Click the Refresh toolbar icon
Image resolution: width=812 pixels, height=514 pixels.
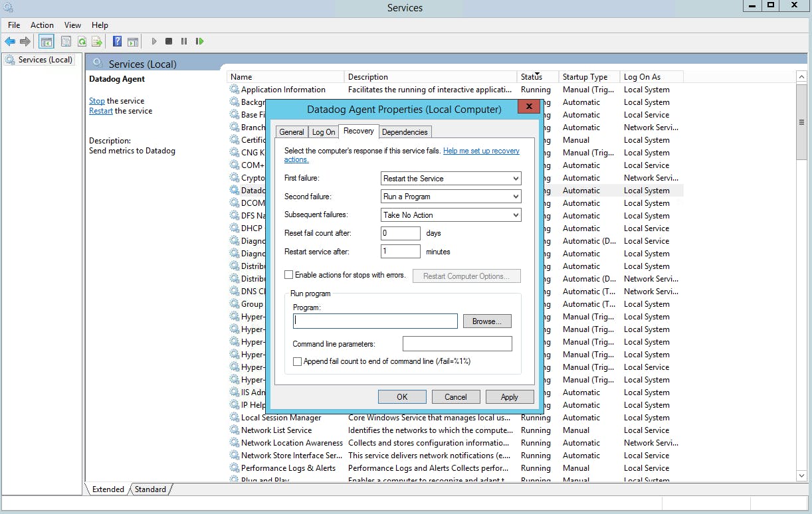(x=82, y=42)
